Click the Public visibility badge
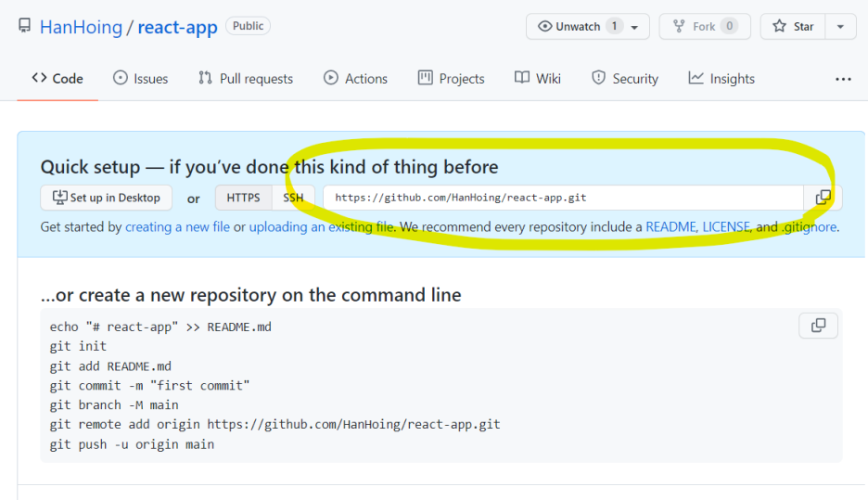 [x=248, y=26]
